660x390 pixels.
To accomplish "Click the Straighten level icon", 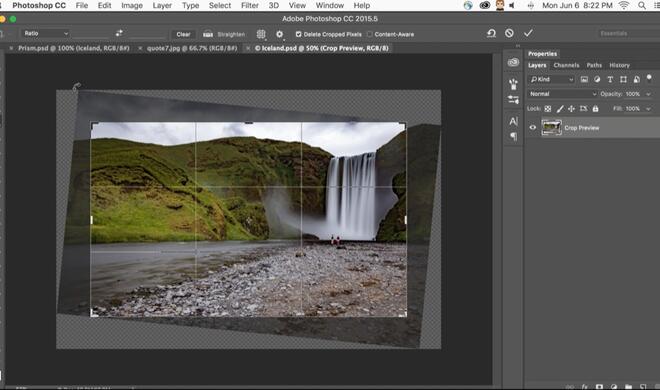I will [208, 34].
